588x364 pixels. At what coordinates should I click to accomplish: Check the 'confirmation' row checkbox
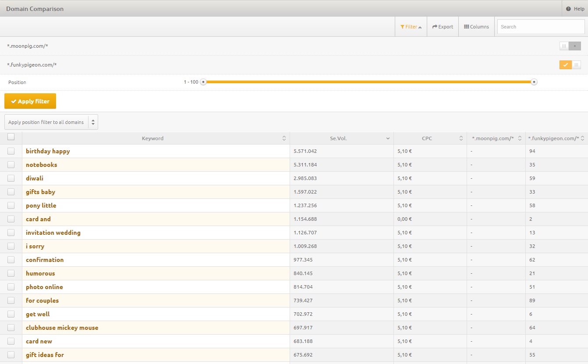pyautogui.click(x=11, y=260)
